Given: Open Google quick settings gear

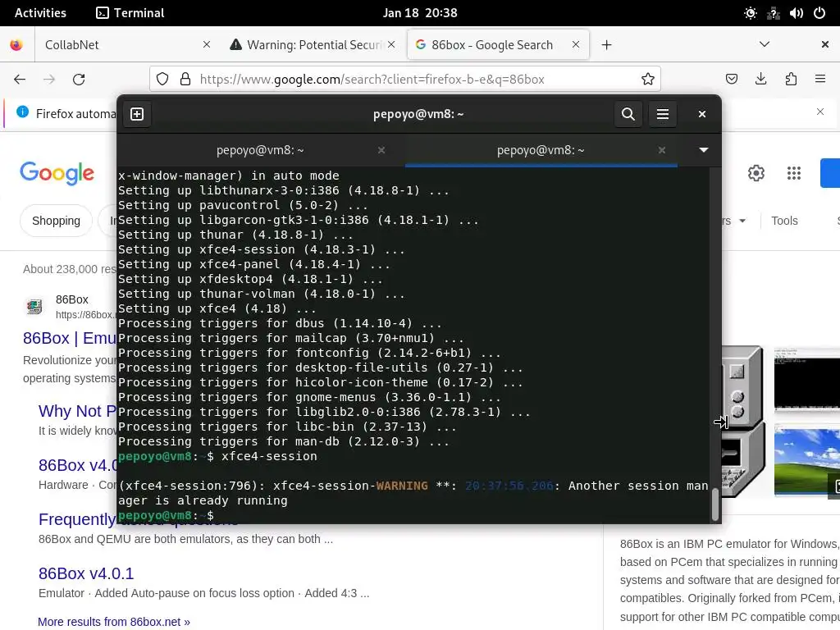Looking at the screenshot, I should 756,173.
